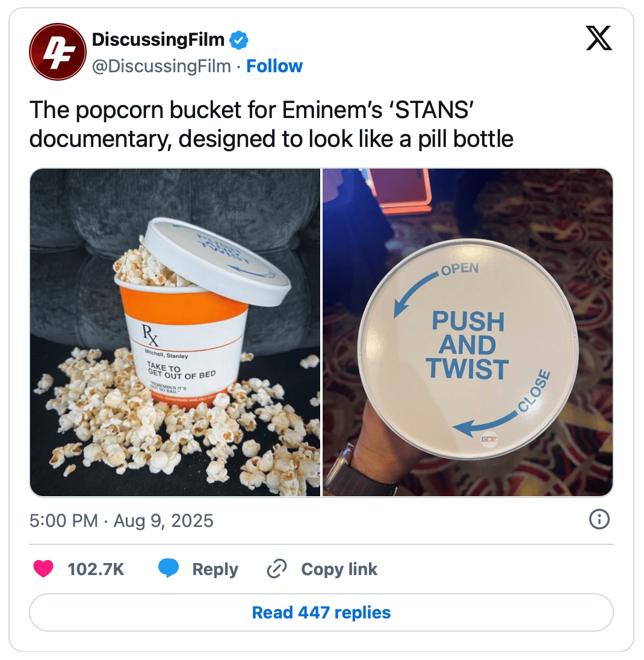Click the Copy link text

coord(339,570)
